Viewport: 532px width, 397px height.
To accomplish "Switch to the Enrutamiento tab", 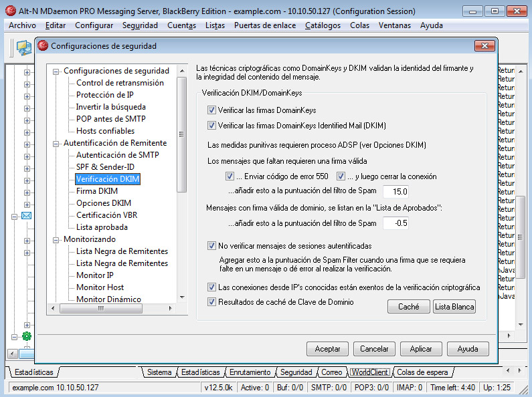I will 250,372.
